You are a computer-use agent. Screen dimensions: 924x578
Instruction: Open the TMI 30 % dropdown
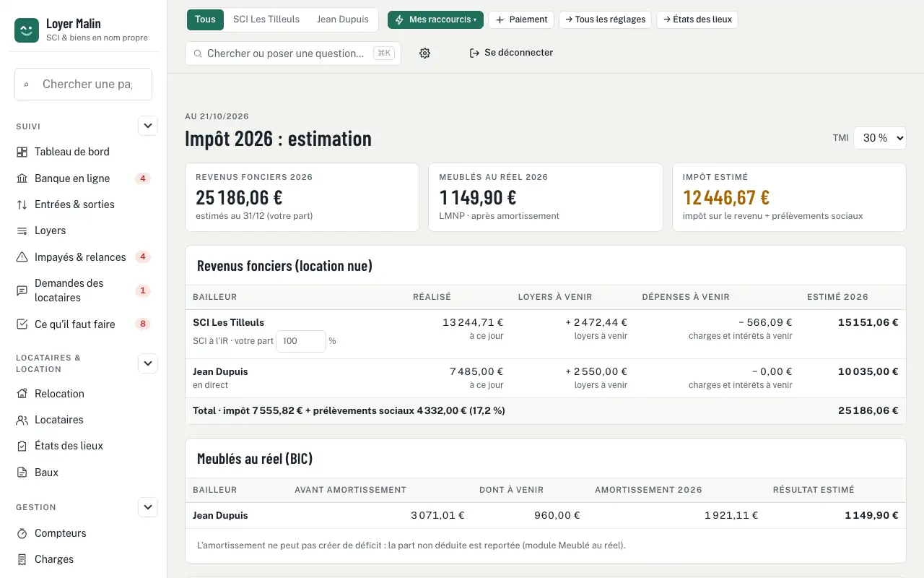pyautogui.click(x=879, y=137)
